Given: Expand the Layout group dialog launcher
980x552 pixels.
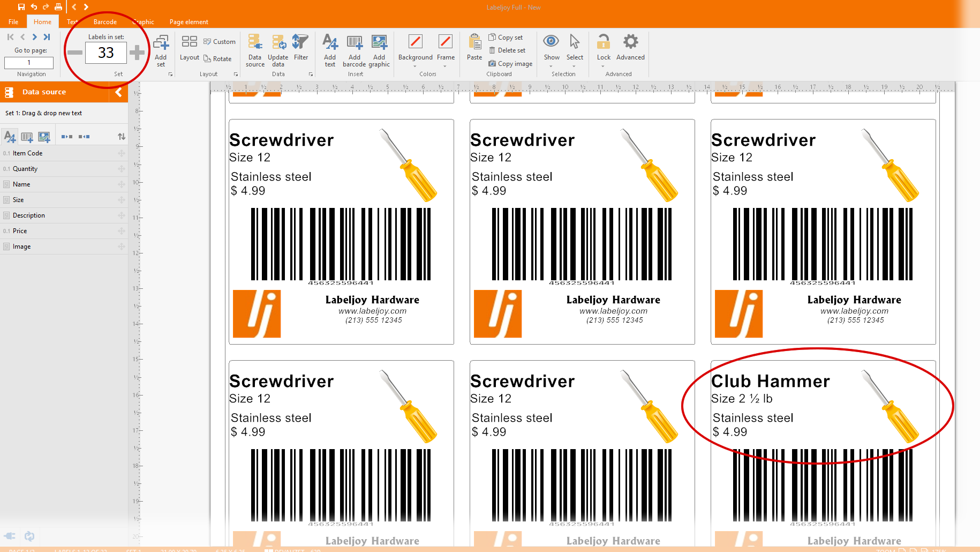Looking at the screenshot, I should [236, 74].
